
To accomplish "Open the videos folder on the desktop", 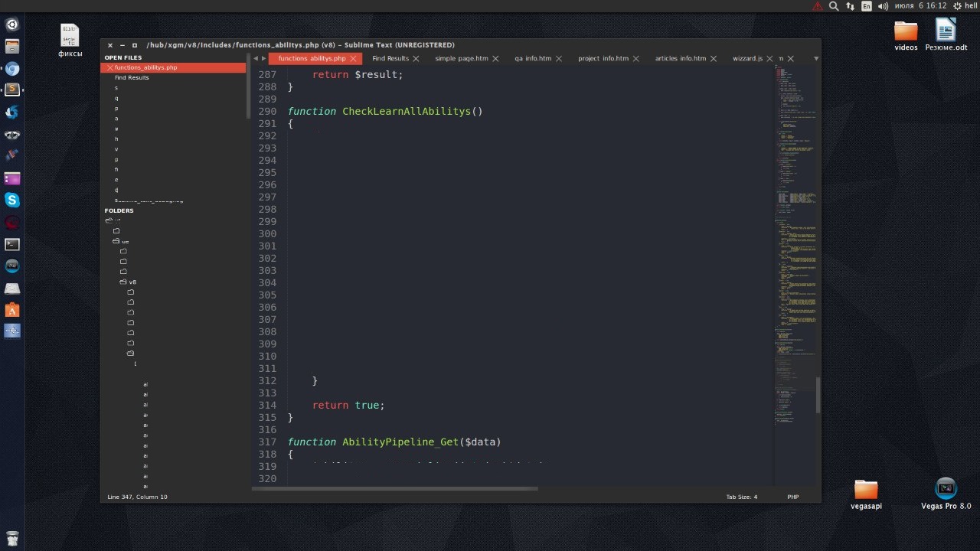I will 906,36.
